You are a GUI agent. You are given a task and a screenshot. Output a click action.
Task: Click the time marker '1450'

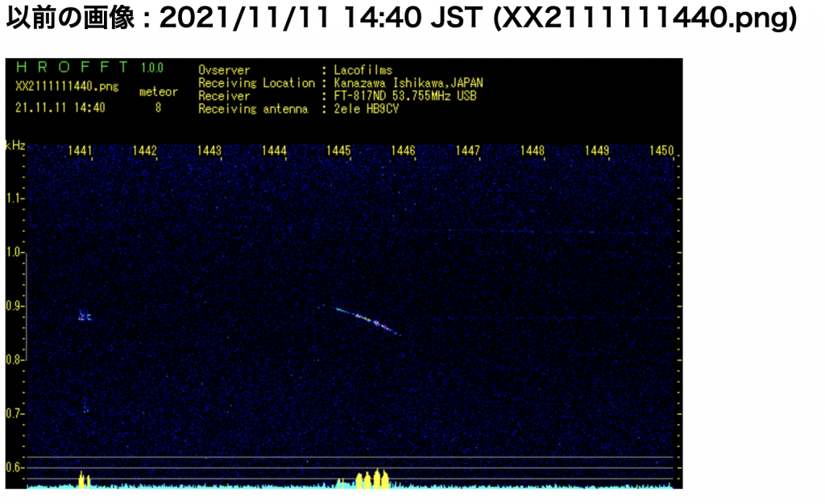pos(662,151)
